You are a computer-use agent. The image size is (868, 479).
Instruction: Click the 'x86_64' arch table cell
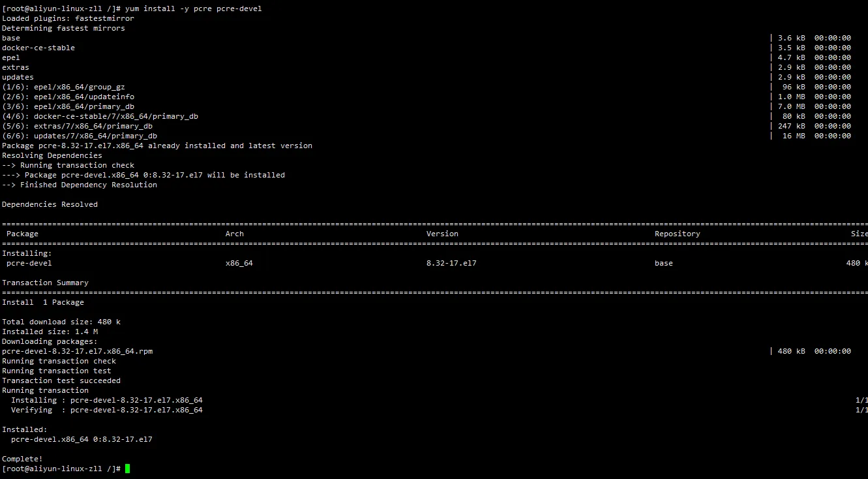pyautogui.click(x=239, y=263)
